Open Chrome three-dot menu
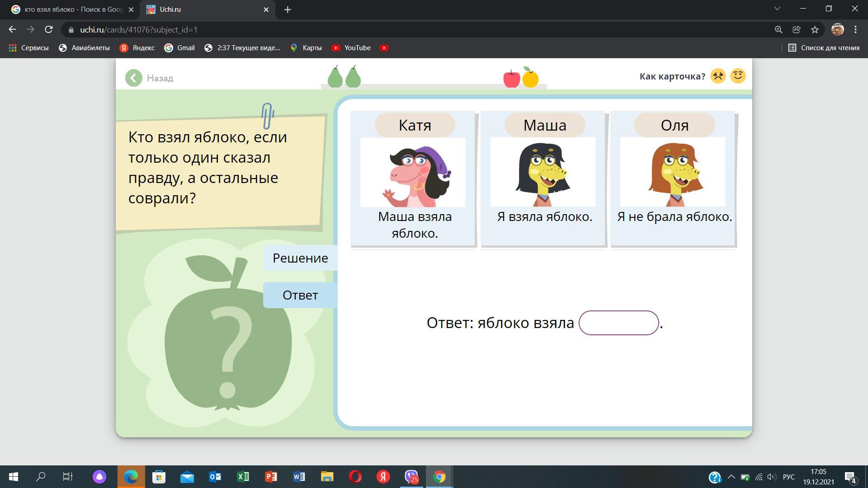Image resolution: width=868 pixels, height=488 pixels. tap(855, 30)
